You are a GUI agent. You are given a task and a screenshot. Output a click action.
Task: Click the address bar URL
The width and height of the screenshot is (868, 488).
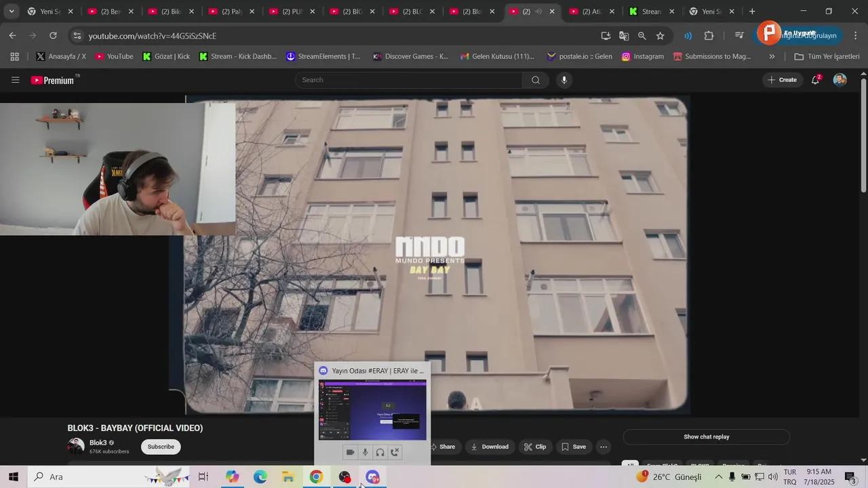(153, 36)
